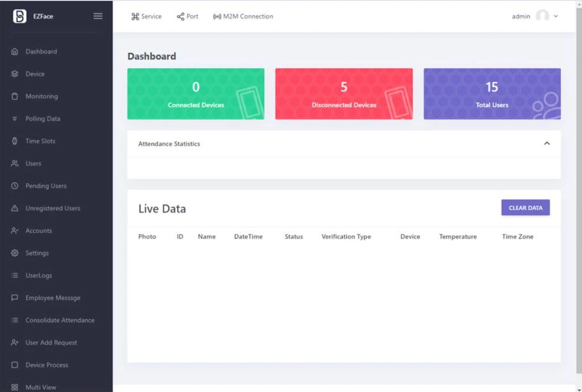Collapse sidebar with the hamburger menu icon
The image size is (582, 392).
[98, 16]
